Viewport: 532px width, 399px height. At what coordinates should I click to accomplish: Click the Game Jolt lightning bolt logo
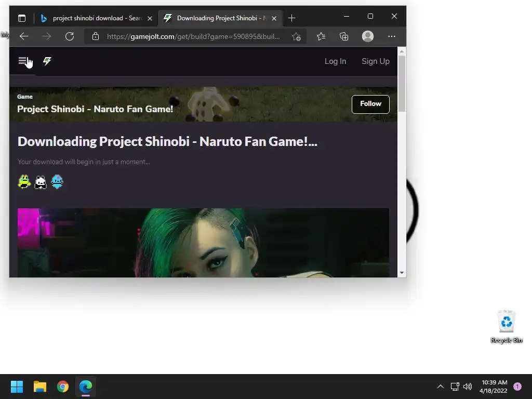pos(47,61)
